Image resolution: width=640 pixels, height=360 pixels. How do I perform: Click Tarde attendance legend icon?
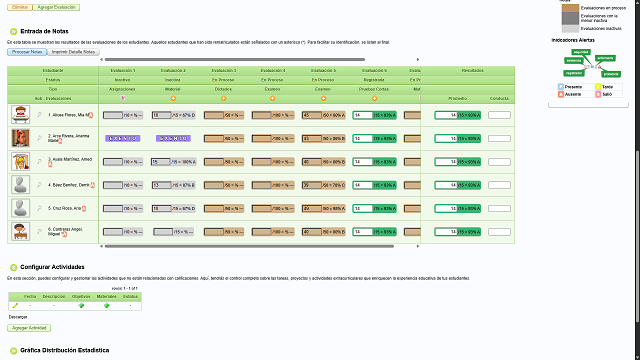click(598, 87)
